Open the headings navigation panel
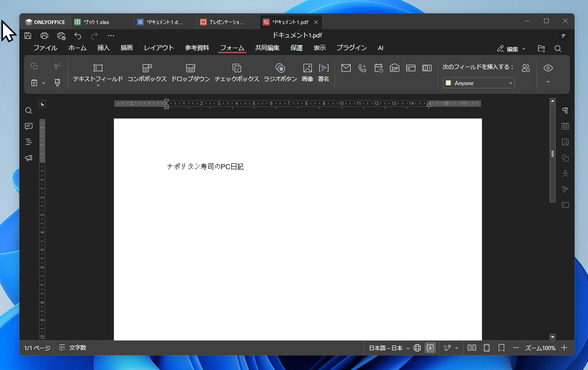Image resolution: width=588 pixels, height=370 pixels. click(29, 142)
